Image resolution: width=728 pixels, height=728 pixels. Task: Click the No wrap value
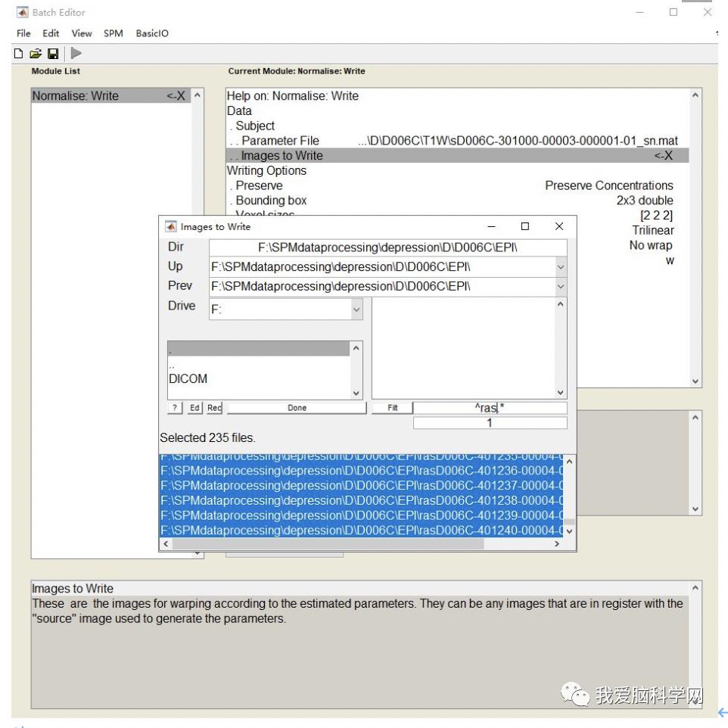click(x=651, y=245)
